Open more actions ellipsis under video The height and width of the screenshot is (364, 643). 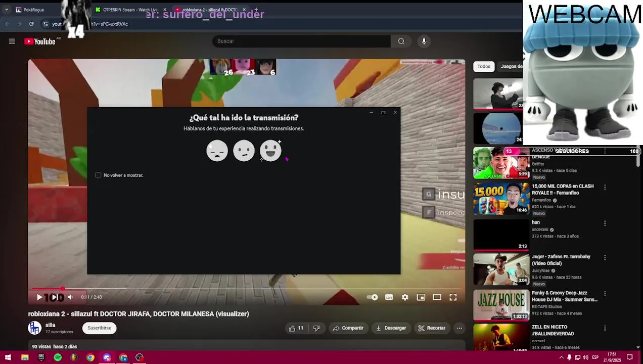459,328
